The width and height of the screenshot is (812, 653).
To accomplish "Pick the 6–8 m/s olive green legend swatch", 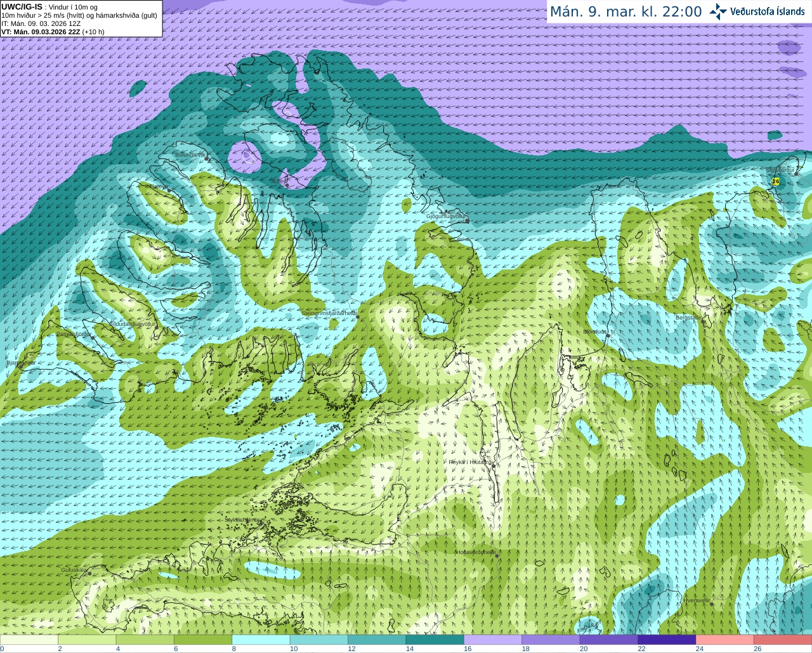I will (x=203, y=640).
